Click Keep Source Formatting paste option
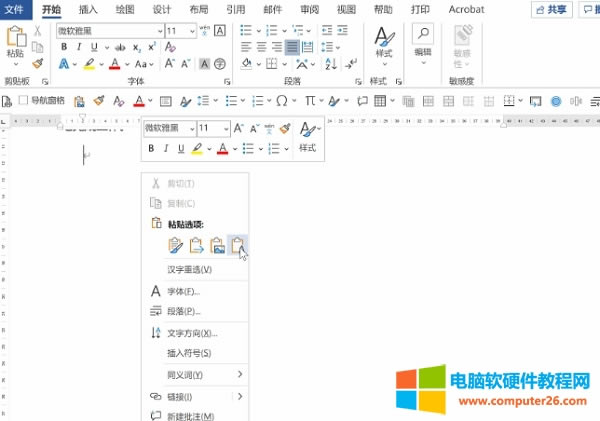The width and height of the screenshot is (600, 421). pyautogui.click(x=175, y=245)
